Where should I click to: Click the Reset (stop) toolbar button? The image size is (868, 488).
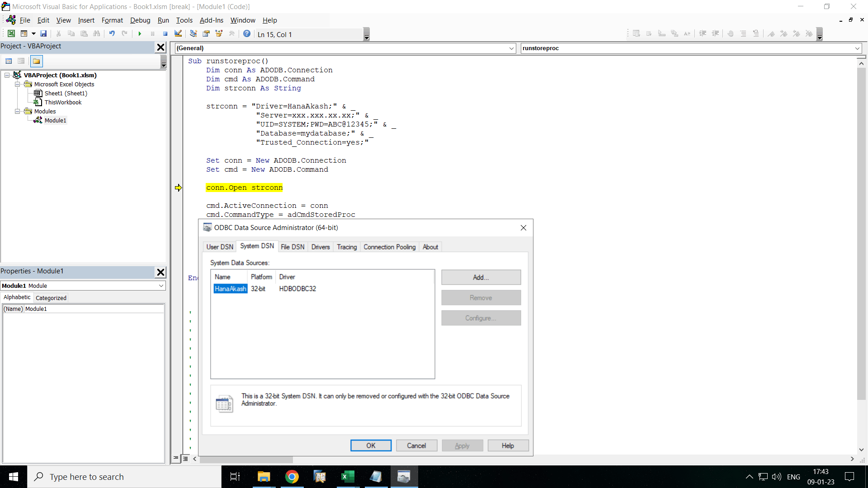coord(165,34)
